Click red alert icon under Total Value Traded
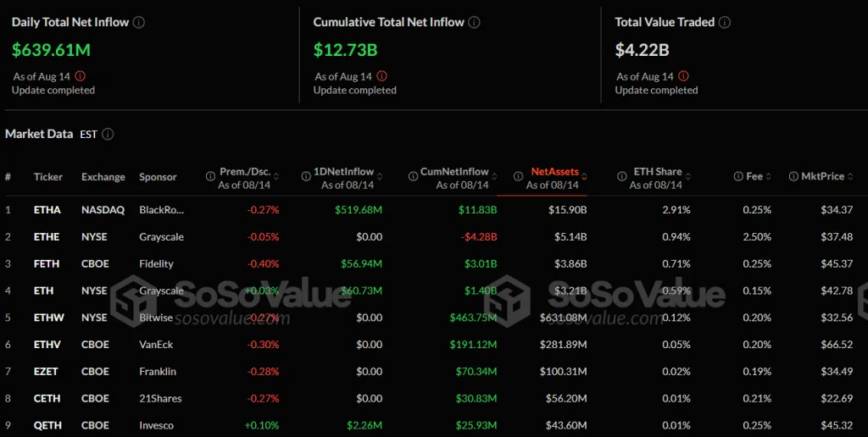868x437 pixels. (684, 75)
